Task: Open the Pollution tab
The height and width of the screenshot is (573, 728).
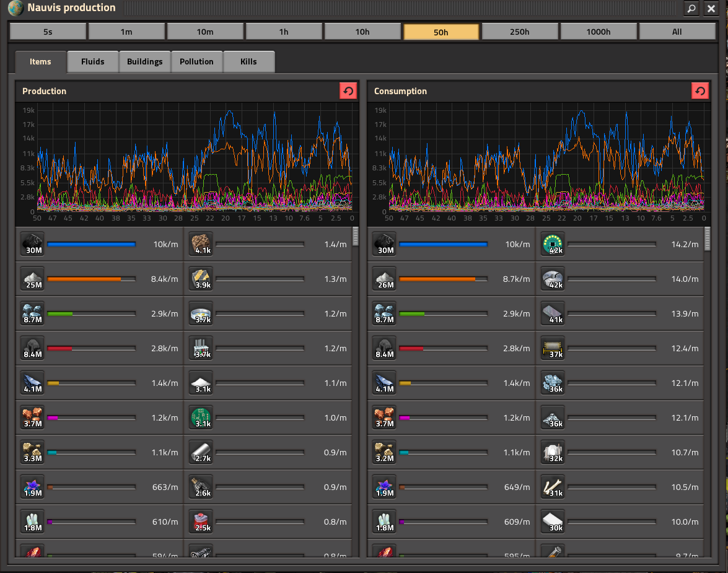Action: [196, 62]
